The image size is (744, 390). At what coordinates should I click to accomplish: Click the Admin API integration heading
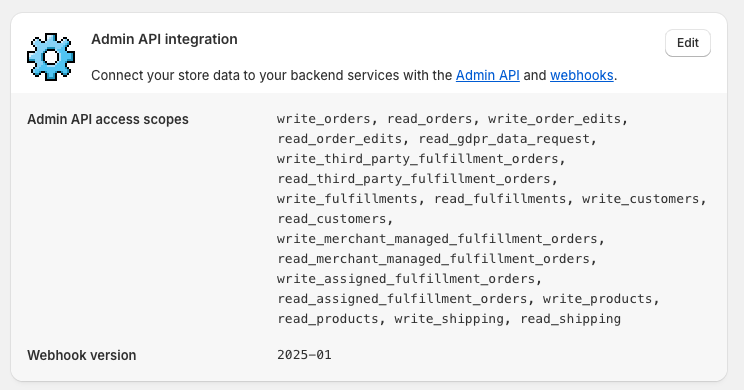tap(164, 39)
